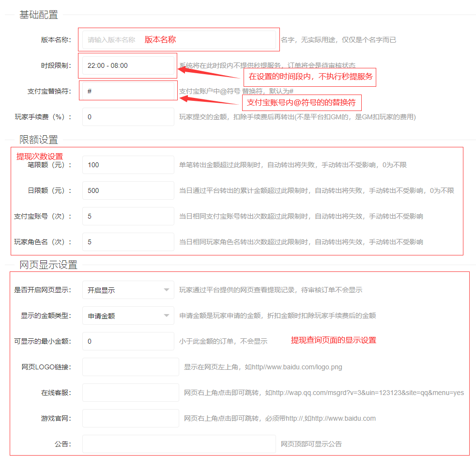Click help text 单笔转出金额超过此限制时

[x=292, y=165]
